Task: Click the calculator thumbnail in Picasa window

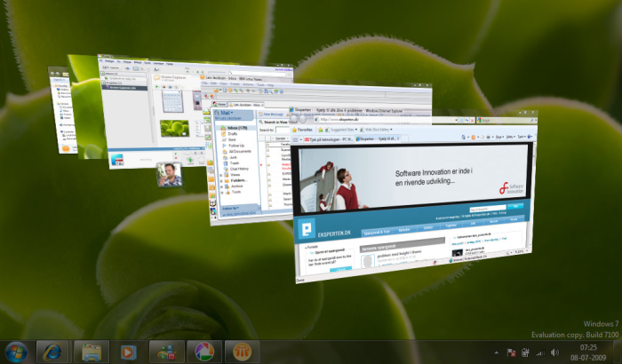Action: (x=172, y=101)
